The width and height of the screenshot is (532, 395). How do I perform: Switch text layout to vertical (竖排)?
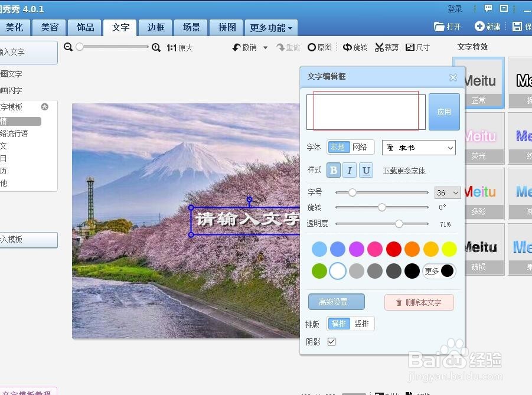pos(361,324)
